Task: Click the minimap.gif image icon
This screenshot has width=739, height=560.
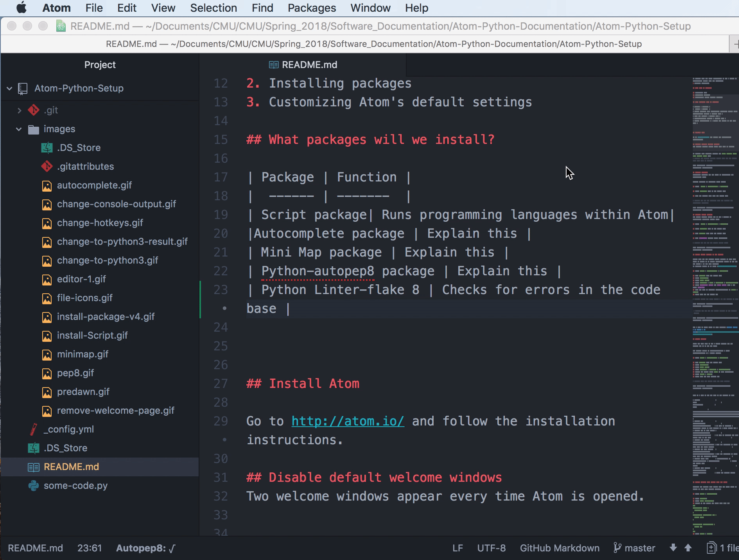Action: tap(47, 355)
